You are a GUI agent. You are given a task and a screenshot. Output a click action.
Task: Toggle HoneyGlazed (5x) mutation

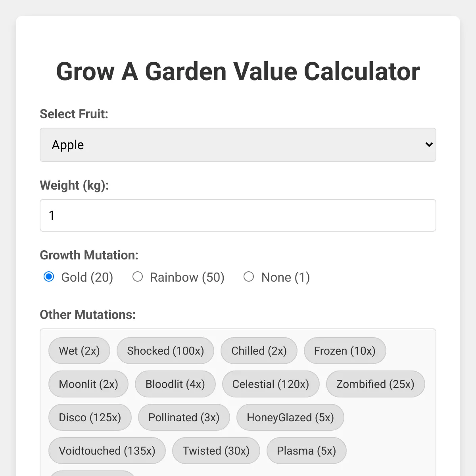point(290,417)
